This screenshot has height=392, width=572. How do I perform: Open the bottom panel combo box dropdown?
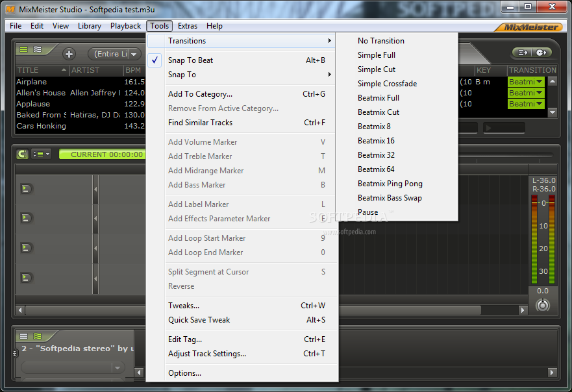coord(118,367)
